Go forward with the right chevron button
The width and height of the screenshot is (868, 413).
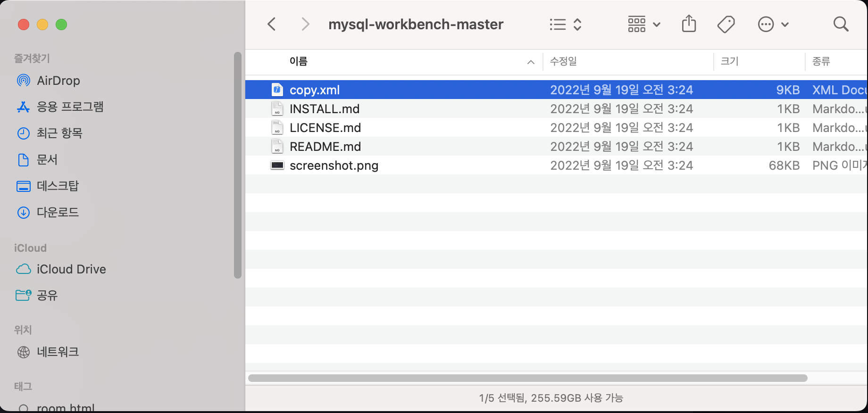click(x=305, y=24)
